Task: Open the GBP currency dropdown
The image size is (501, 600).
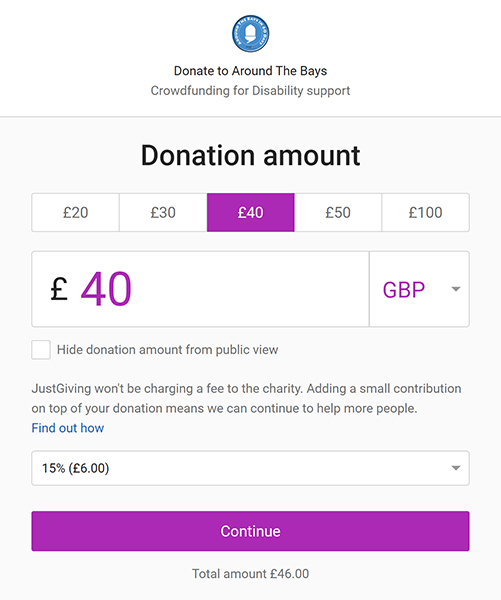Action: click(419, 289)
